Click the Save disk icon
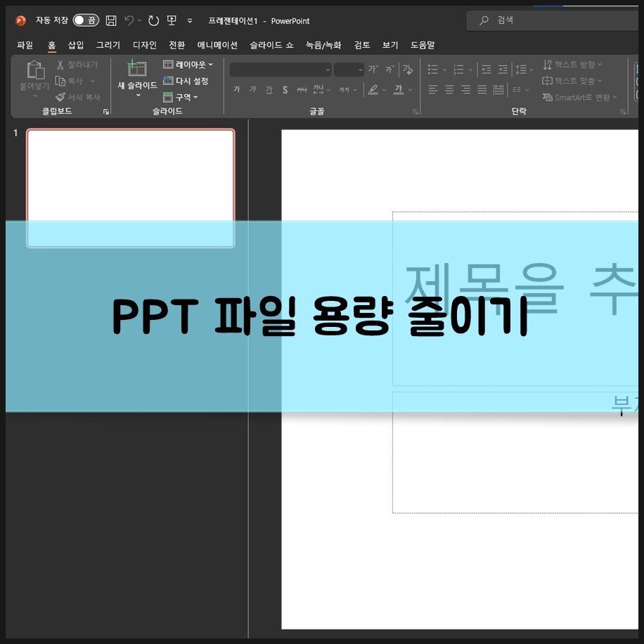This screenshot has width=644, height=644. coord(111,20)
